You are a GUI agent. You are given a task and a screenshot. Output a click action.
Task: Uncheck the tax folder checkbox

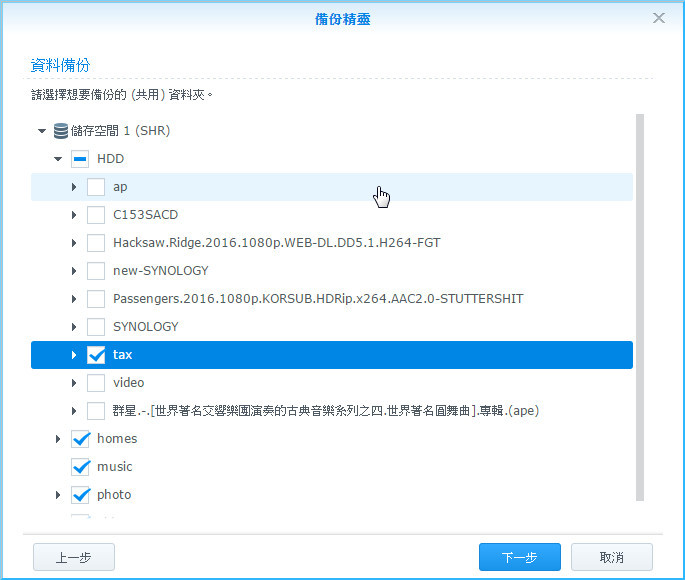(96, 355)
